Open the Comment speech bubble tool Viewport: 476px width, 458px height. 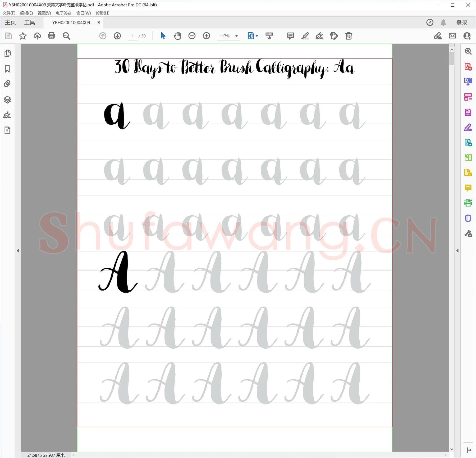468,188
